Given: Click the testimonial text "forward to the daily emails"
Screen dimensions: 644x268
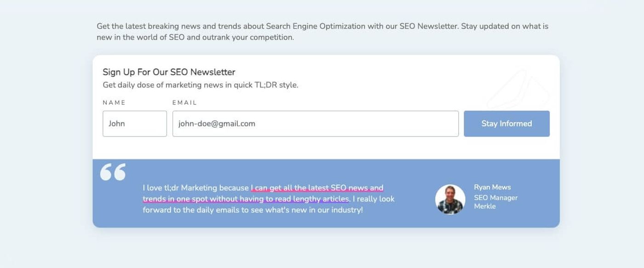Looking at the screenshot, I should [x=191, y=210].
